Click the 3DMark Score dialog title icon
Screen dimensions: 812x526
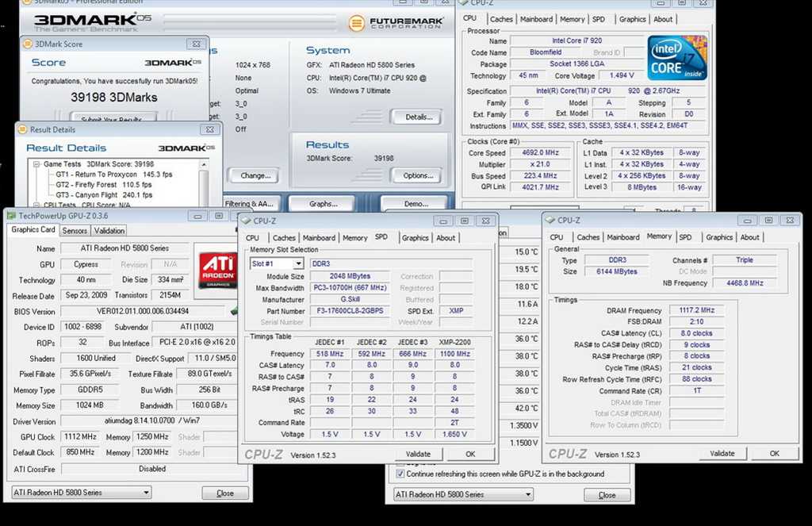pos(28,44)
